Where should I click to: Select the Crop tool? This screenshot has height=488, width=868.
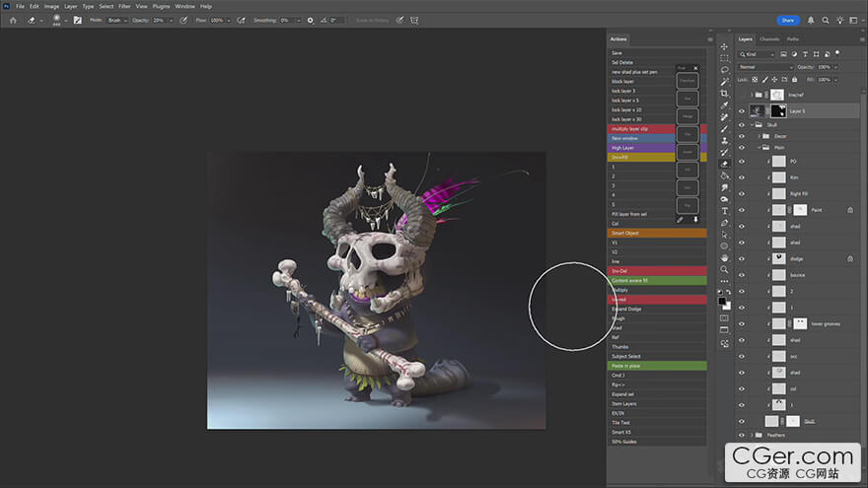coord(724,93)
